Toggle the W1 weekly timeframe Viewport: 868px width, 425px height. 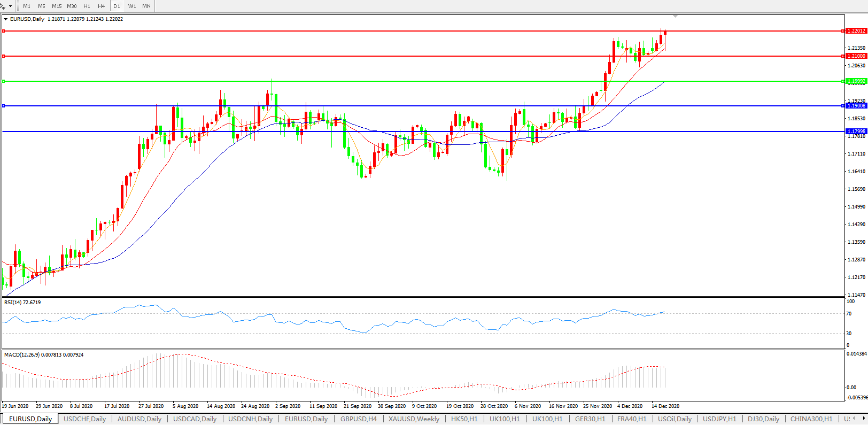click(132, 6)
